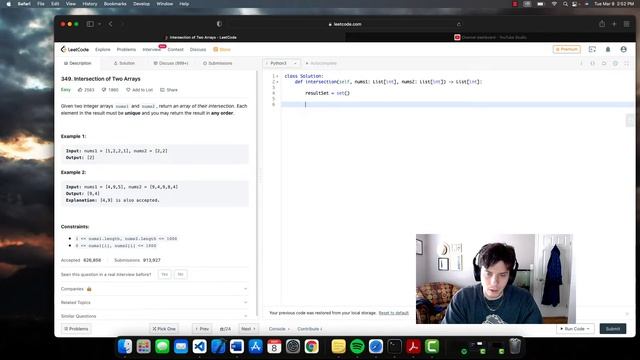Open the LeetCode home logo
Screen dimensions: 640x360
[75, 49]
